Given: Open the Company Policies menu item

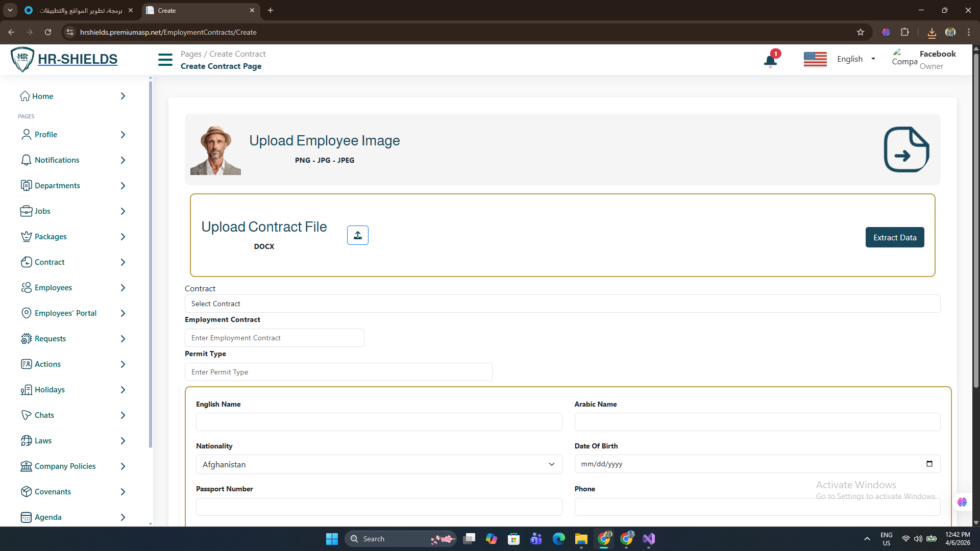Looking at the screenshot, I should click(65, 466).
